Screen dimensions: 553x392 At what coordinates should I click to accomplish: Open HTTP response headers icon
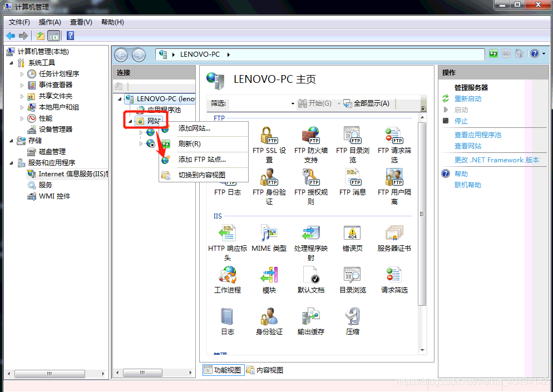(x=228, y=233)
